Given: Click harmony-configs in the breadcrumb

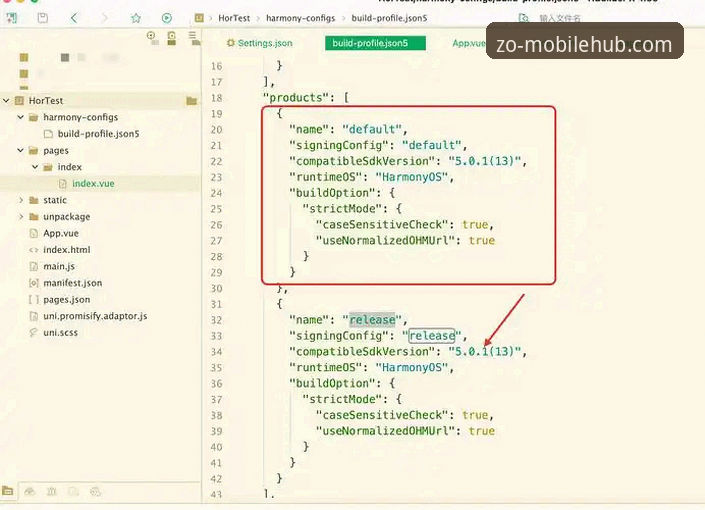Looking at the screenshot, I should [x=300, y=18].
